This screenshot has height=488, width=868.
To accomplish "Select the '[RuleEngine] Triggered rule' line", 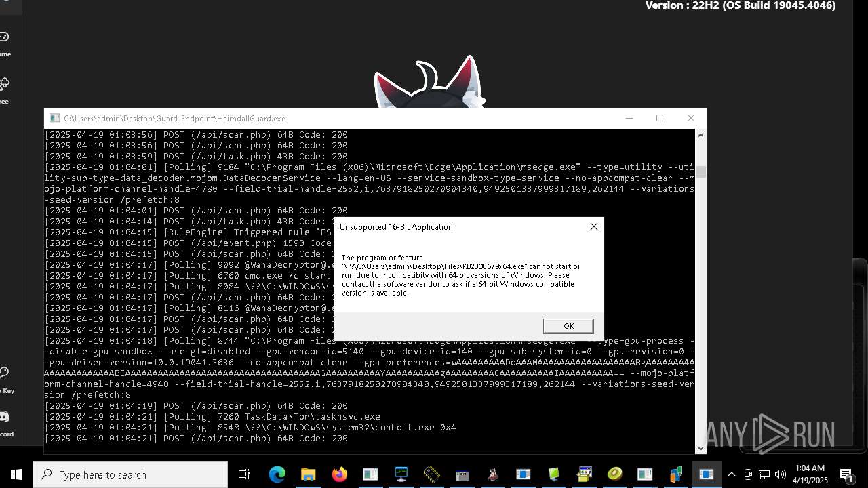I will pyautogui.click(x=189, y=232).
